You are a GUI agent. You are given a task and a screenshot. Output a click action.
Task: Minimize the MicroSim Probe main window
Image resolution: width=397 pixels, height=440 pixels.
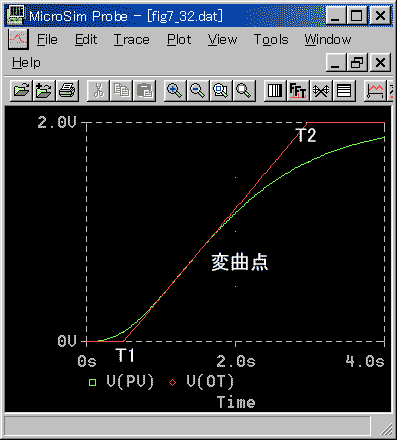pyautogui.click(x=336, y=15)
